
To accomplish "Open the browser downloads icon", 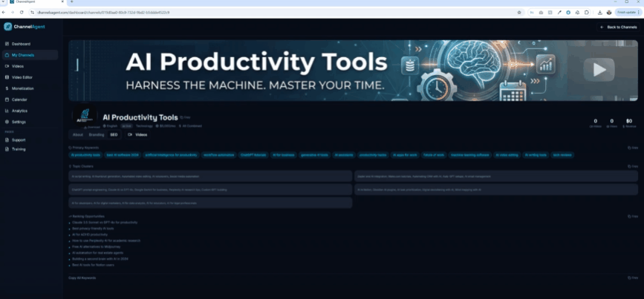I will [599, 13].
